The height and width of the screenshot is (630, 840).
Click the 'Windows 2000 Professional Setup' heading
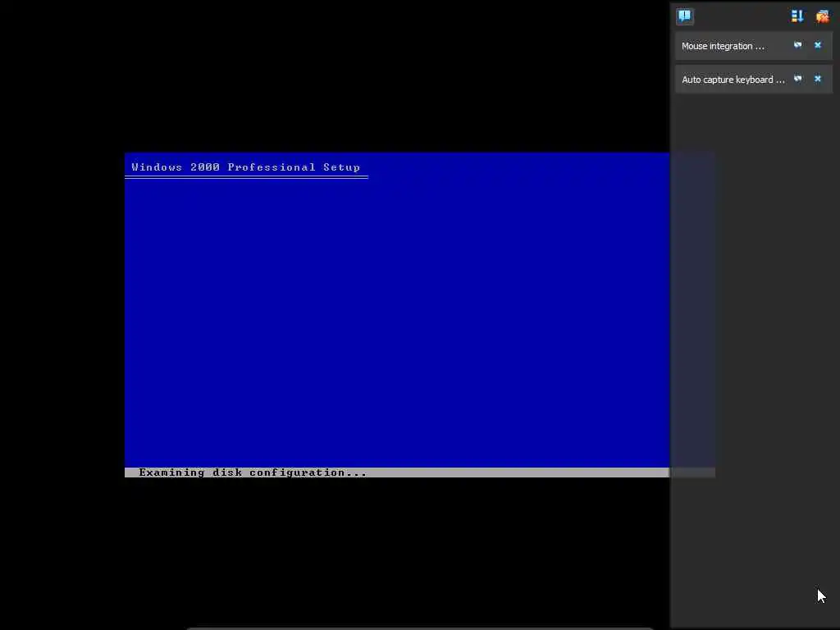(x=246, y=167)
